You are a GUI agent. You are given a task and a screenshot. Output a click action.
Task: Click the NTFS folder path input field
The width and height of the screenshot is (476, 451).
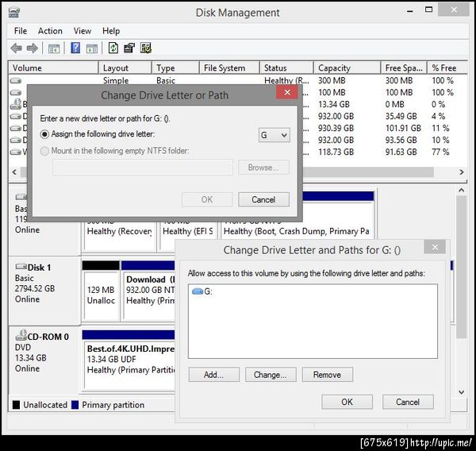tap(143, 168)
